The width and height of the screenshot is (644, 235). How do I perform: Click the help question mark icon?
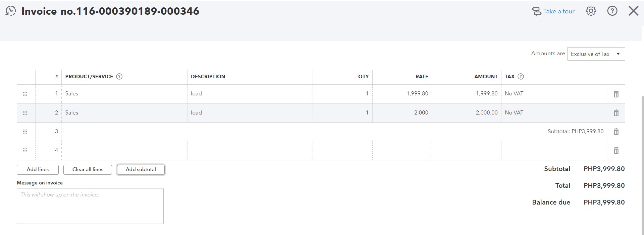pos(612,11)
